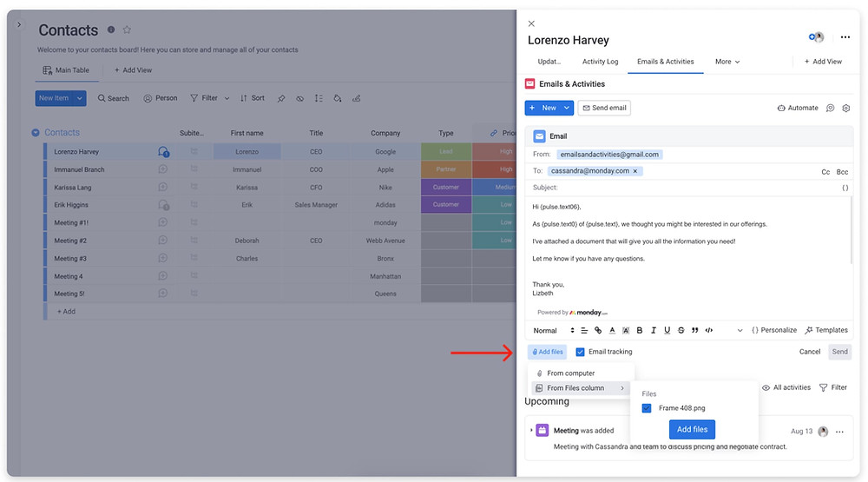Click the Partner type label for Immanuel Branch
Screen dimensions: 868x482
[445, 169]
